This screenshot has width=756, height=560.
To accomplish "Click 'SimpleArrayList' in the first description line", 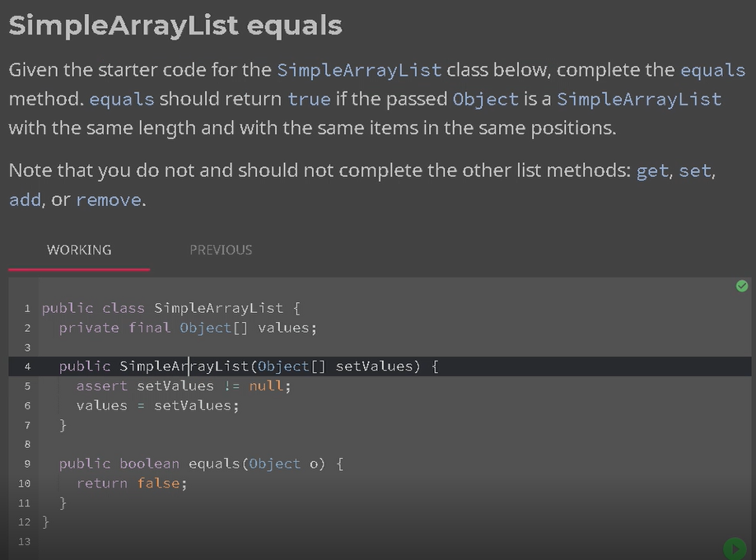I will [359, 71].
